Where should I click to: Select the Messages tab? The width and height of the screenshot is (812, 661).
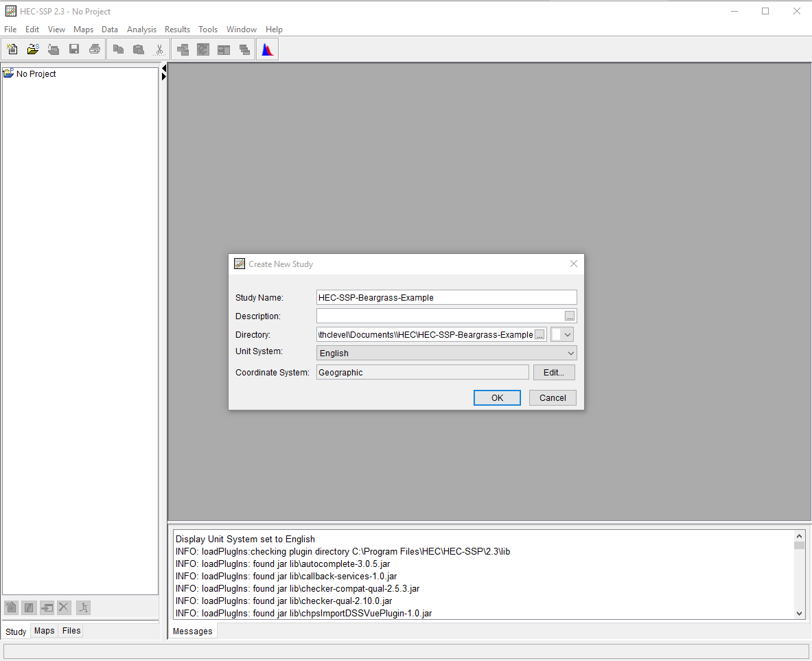pos(193,631)
